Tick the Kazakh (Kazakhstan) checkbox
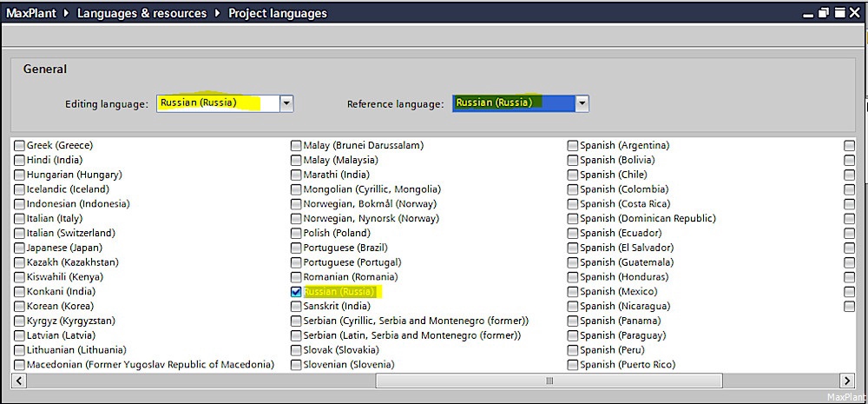Viewport: 868px width, 404px height. [x=19, y=262]
